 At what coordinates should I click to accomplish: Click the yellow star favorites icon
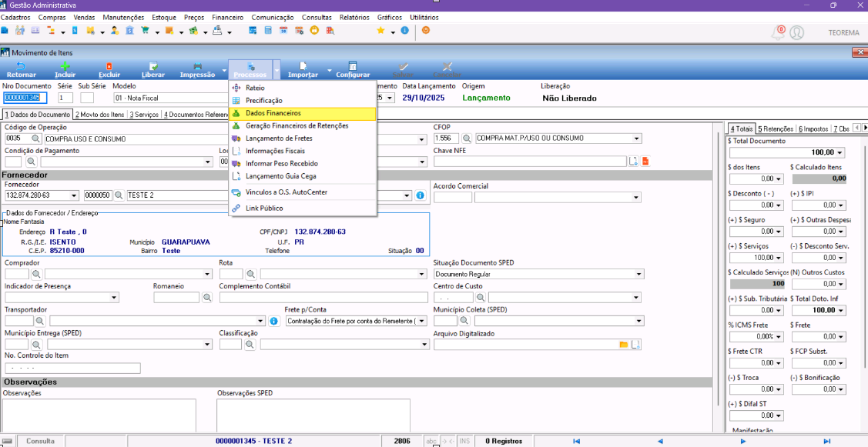tap(380, 31)
